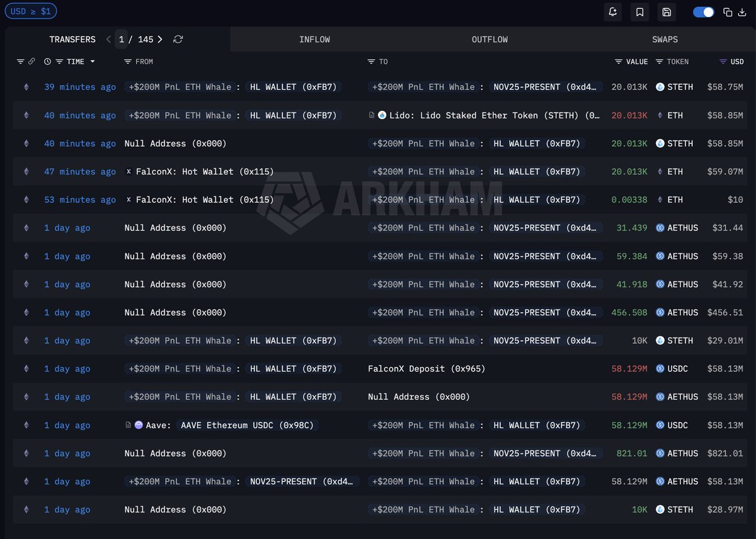Click the bookmark icon in top toolbar
Screen dimensions: 756x539
coord(639,12)
